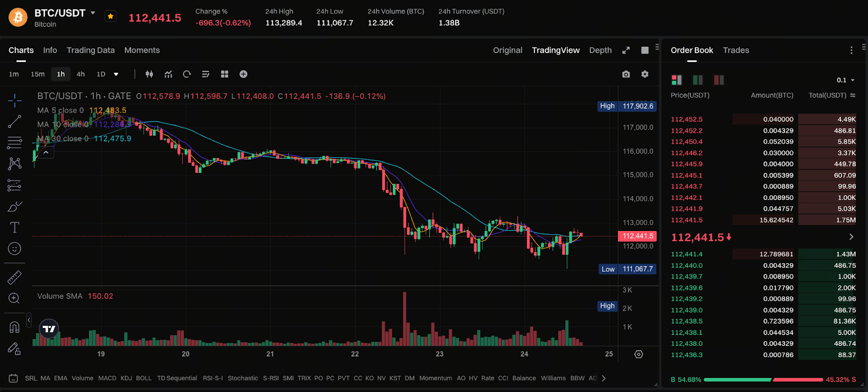Select the crosshair cursor tool

click(15, 100)
